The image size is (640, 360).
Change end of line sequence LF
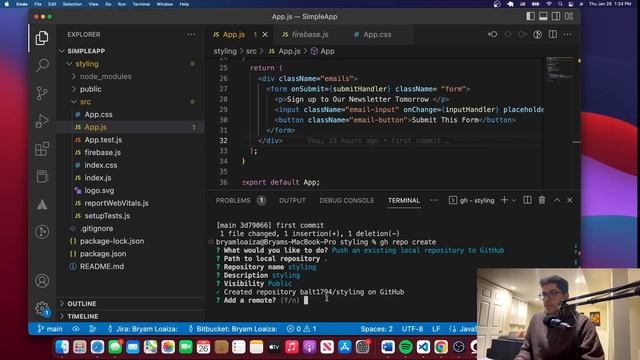click(436, 329)
